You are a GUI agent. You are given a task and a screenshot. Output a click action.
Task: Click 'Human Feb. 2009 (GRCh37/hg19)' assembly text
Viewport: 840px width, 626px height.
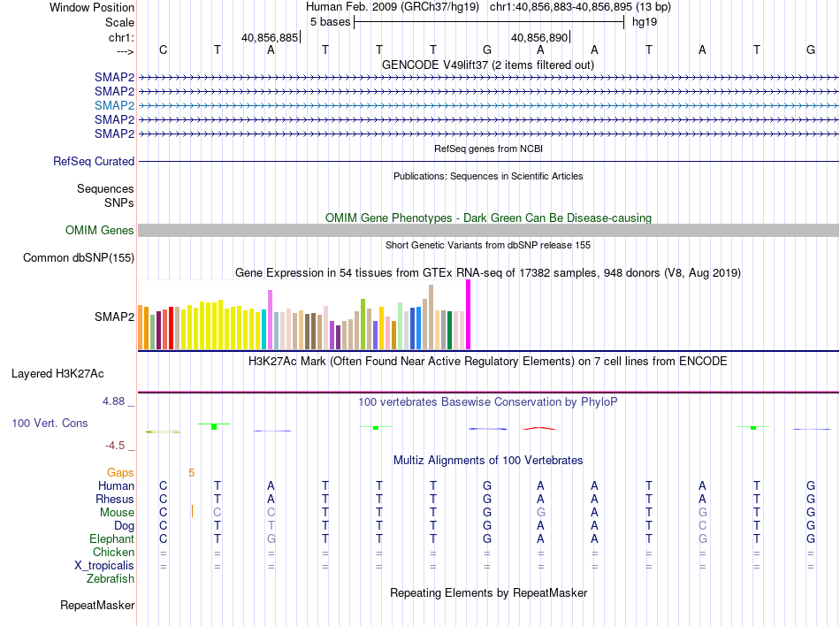pos(392,7)
